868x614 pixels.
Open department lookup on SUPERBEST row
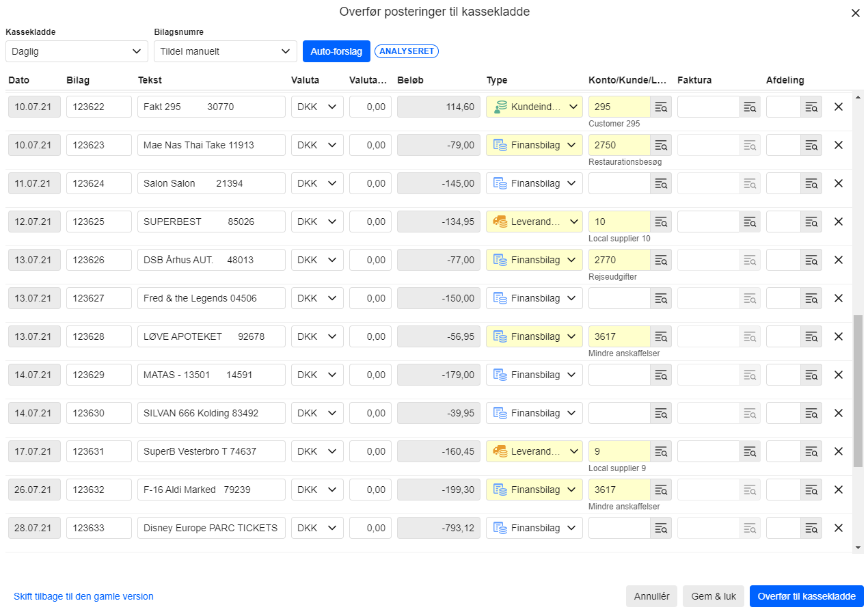tap(811, 222)
